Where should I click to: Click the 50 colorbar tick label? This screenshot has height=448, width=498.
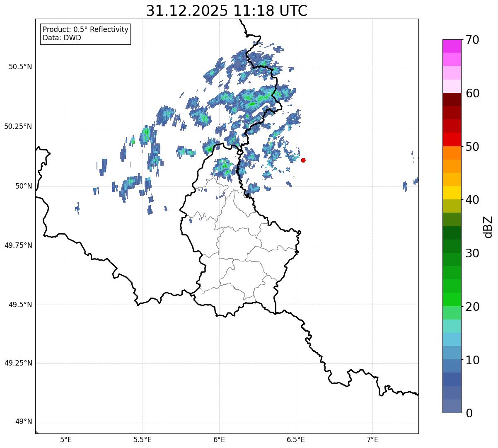(x=472, y=147)
